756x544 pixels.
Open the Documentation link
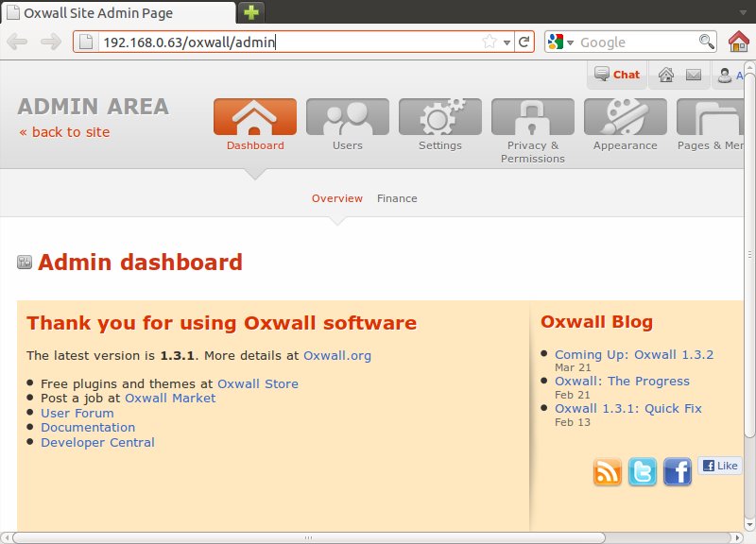click(88, 428)
